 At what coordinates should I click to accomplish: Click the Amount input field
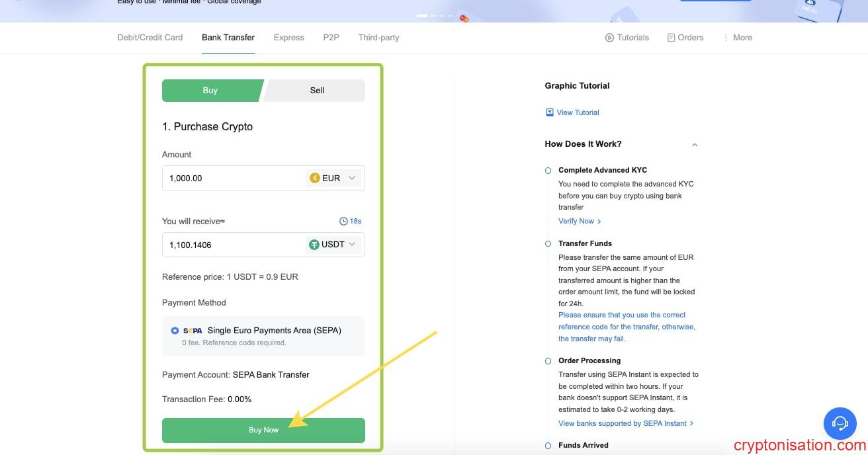[x=232, y=178]
